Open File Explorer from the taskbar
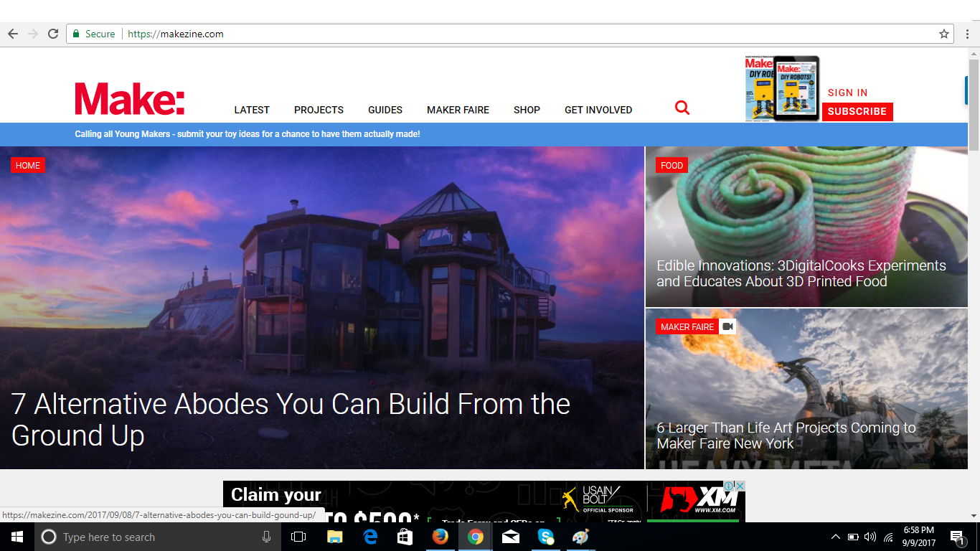The width and height of the screenshot is (980, 551). tap(334, 537)
